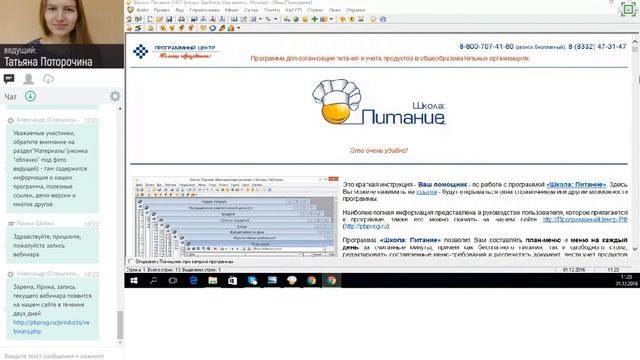Image resolution: width=640 pixels, height=360 pixels.
Task: Open the Файл menu
Action: (x=142, y=10)
